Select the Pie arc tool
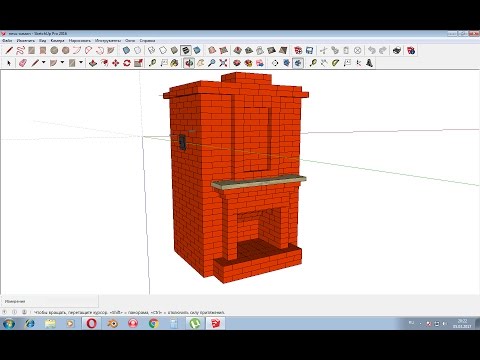This screenshot has width=480, height=360. pyautogui.click(x=111, y=51)
